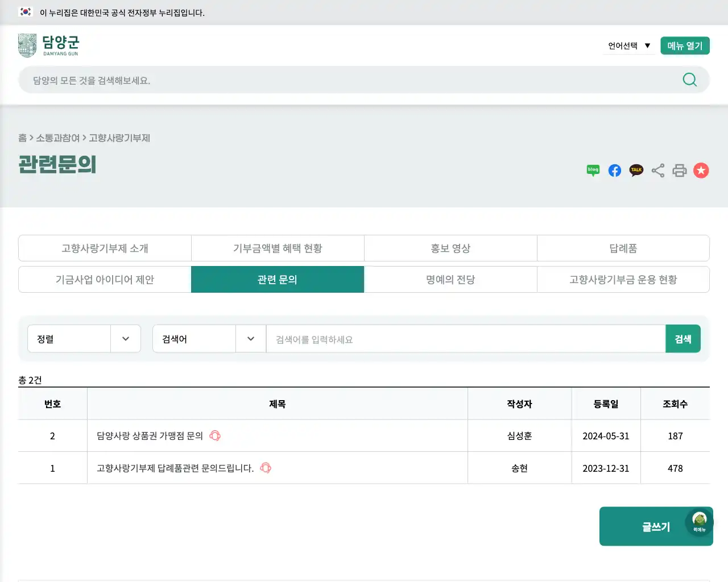Print the current page
The image size is (728, 582).
pos(679,170)
